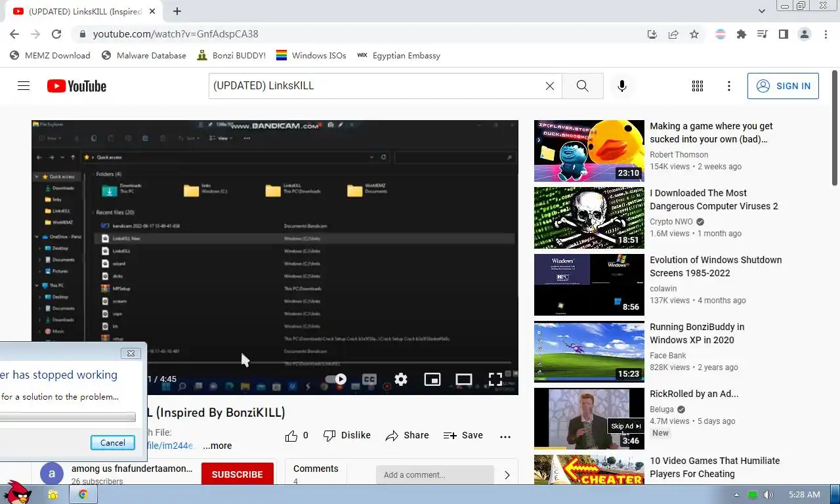Open more actions ellipsis next to Save
This screenshot has width=840, height=504.
(505, 436)
